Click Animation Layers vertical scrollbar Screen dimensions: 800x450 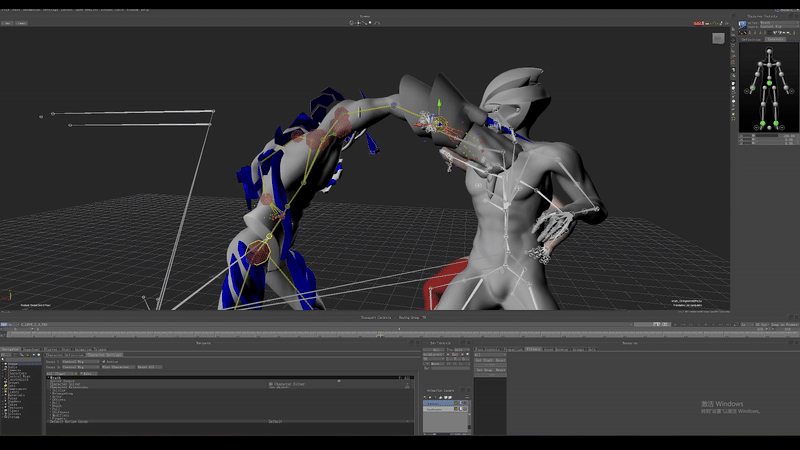click(x=469, y=416)
